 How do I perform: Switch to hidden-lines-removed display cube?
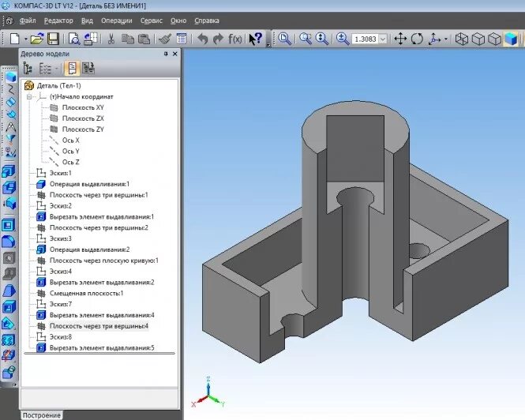tap(478, 39)
